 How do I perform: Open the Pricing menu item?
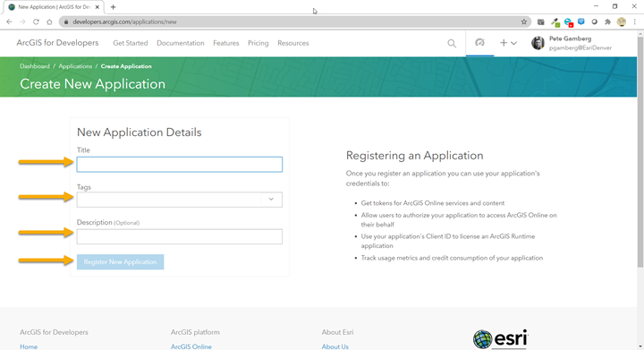(x=258, y=43)
